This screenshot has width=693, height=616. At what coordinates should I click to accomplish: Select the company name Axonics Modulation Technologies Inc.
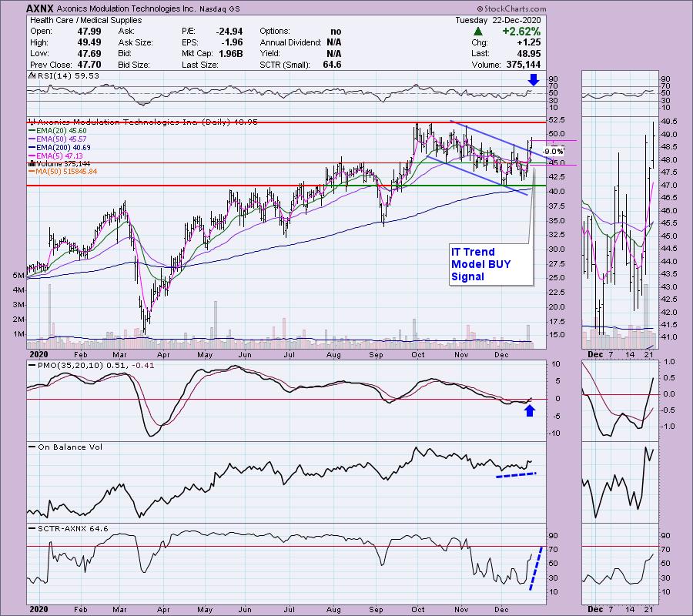click(x=125, y=8)
